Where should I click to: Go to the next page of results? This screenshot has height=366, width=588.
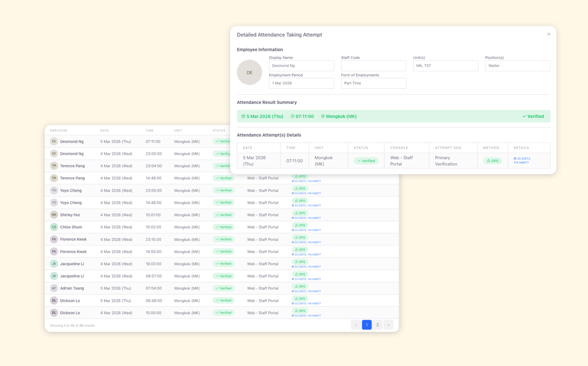point(388,325)
